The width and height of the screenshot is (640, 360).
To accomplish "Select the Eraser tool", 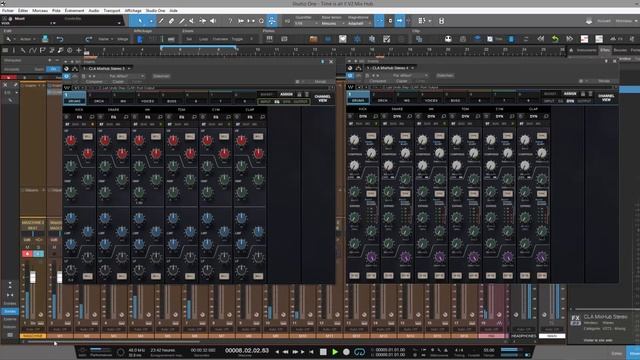I will 171,21.
